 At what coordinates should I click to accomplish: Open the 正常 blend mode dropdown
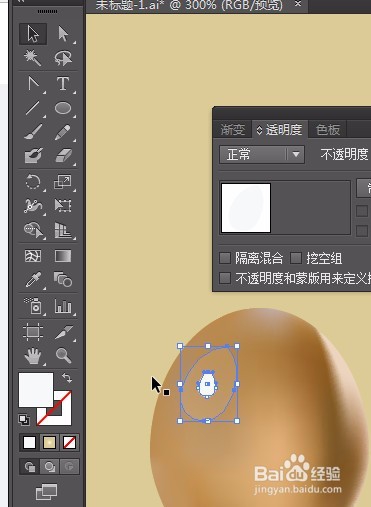click(262, 154)
